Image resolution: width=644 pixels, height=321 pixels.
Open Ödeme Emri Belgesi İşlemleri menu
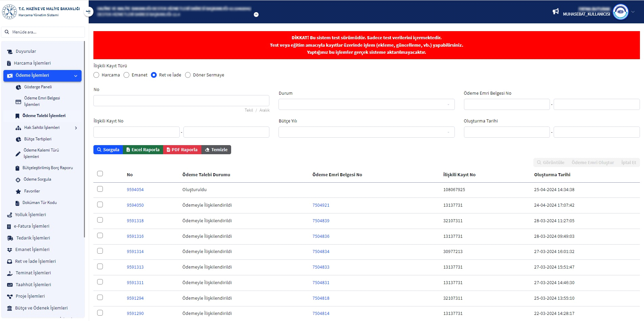pos(42,101)
